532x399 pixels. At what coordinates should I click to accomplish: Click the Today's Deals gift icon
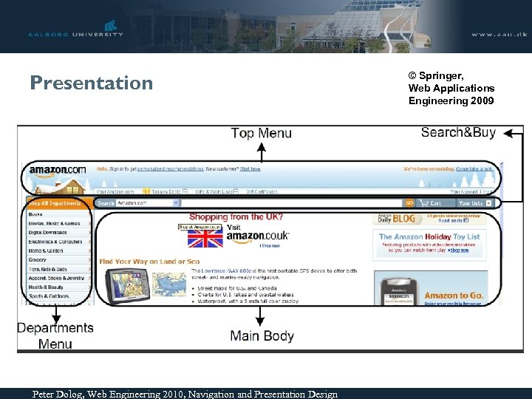pos(146,191)
